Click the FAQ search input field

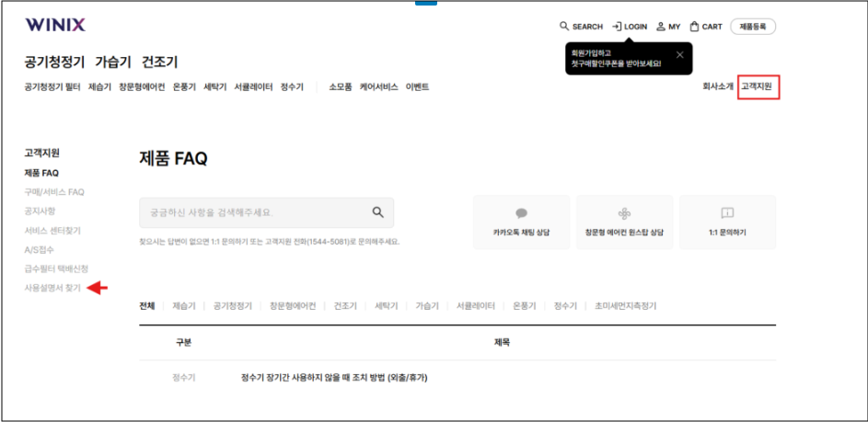point(266,212)
